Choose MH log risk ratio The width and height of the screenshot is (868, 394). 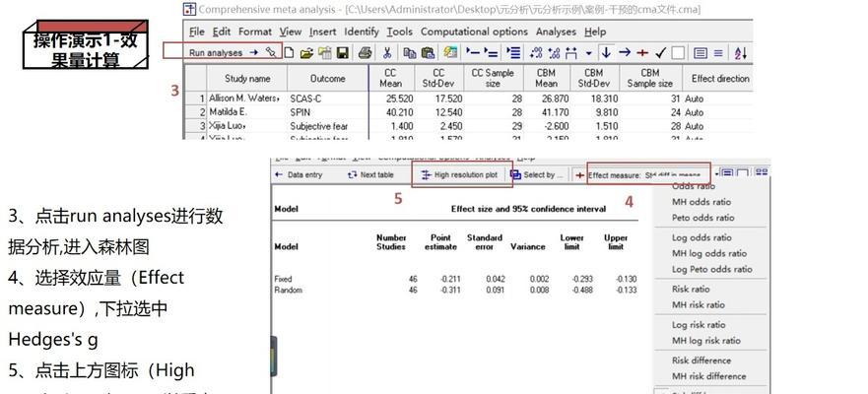tap(705, 341)
